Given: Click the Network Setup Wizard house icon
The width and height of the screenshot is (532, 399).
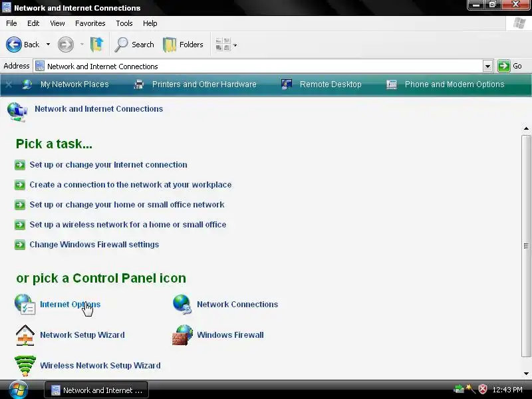Looking at the screenshot, I should tap(25, 335).
